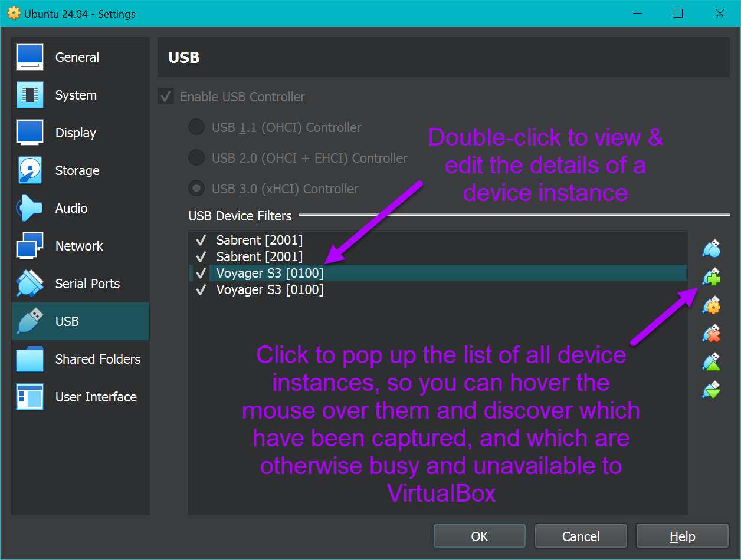Toggle the Enable USB Controller checkbox

pos(166,97)
